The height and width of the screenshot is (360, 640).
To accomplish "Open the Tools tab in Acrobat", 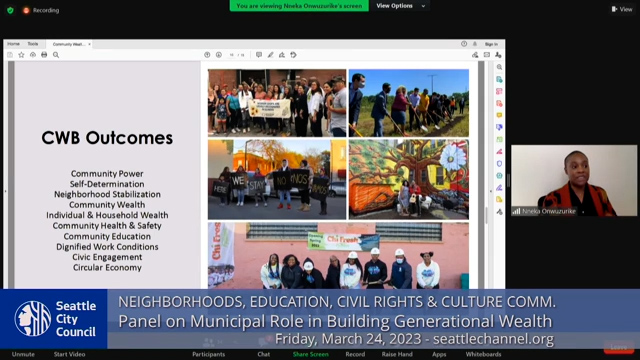I will [33, 44].
